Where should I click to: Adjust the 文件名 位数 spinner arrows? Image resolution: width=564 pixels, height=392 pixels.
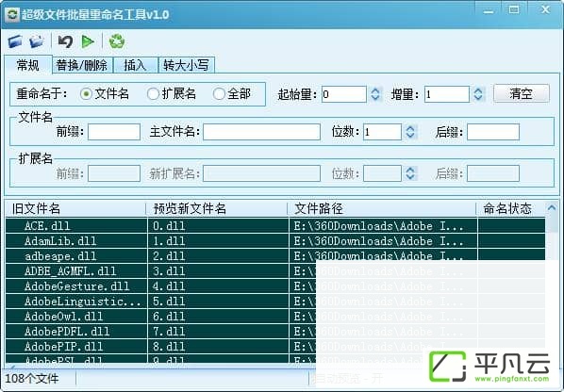(x=410, y=132)
